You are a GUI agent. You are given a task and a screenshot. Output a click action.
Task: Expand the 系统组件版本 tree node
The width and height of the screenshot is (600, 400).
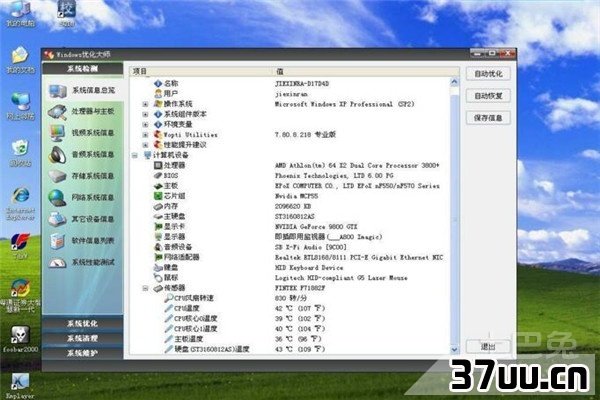click(x=145, y=114)
